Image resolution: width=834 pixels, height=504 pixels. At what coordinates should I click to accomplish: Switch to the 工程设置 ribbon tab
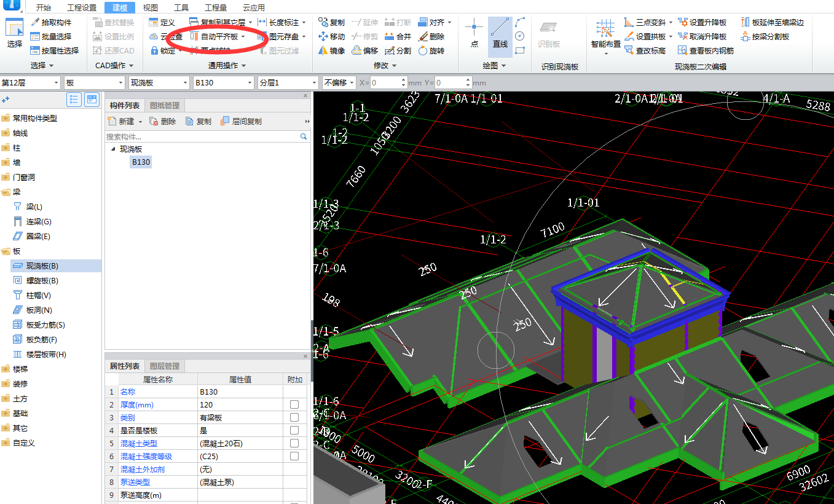82,8
